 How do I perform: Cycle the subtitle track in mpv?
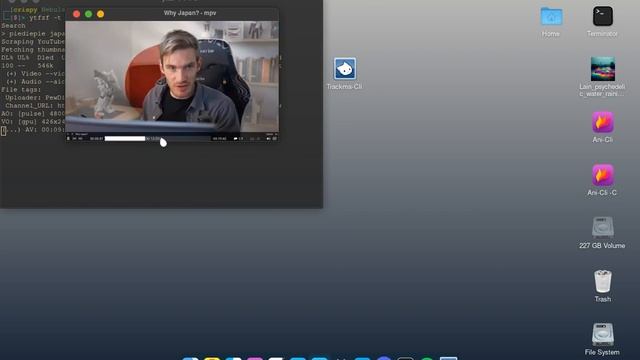point(255,139)
